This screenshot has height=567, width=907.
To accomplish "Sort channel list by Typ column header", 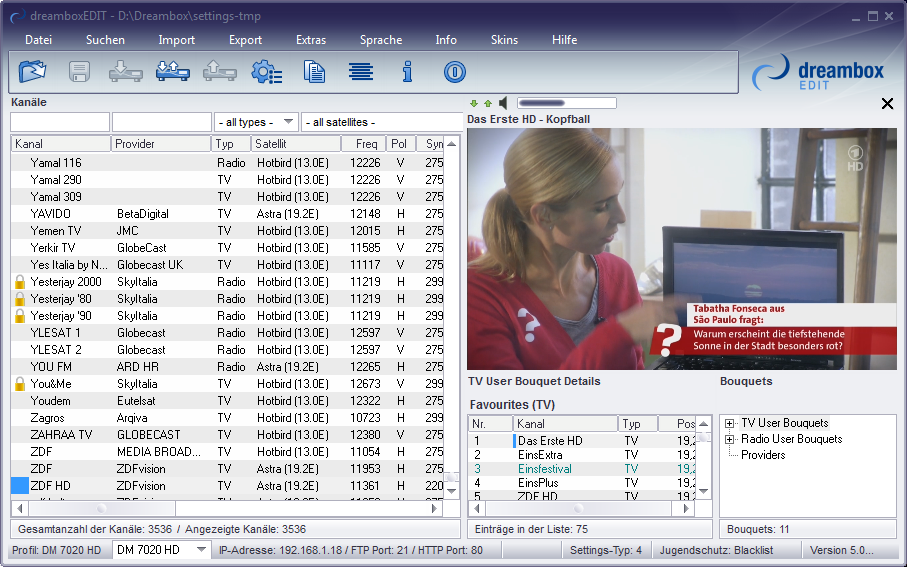I will [231, 143].
